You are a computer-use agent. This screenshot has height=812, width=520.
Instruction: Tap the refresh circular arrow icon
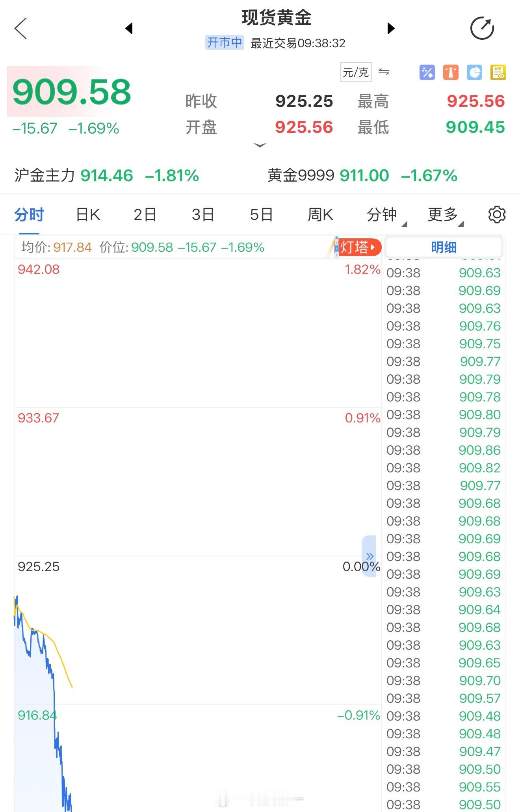pos(482,28)
